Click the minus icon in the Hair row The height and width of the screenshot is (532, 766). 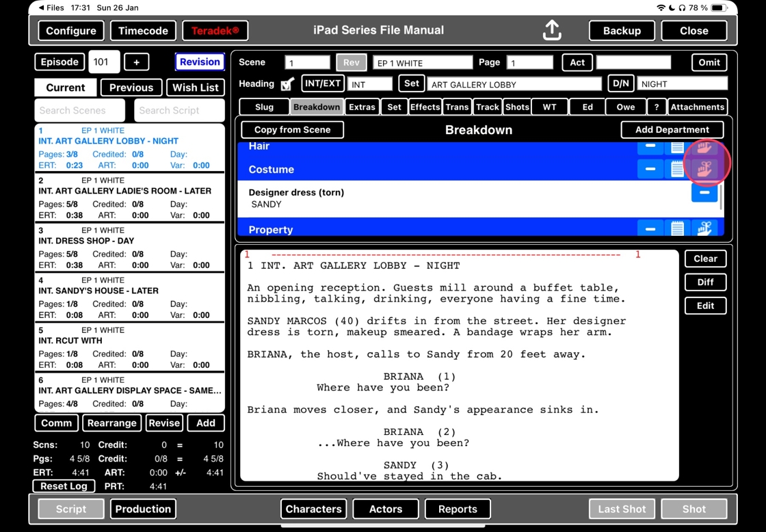point(650,146)
